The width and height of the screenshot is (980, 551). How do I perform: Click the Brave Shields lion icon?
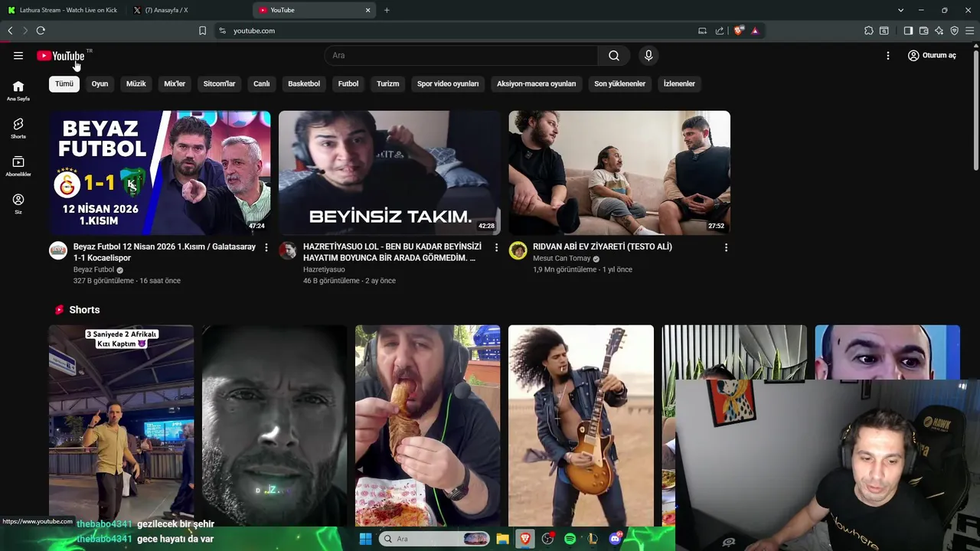click(x=738, y=31)
